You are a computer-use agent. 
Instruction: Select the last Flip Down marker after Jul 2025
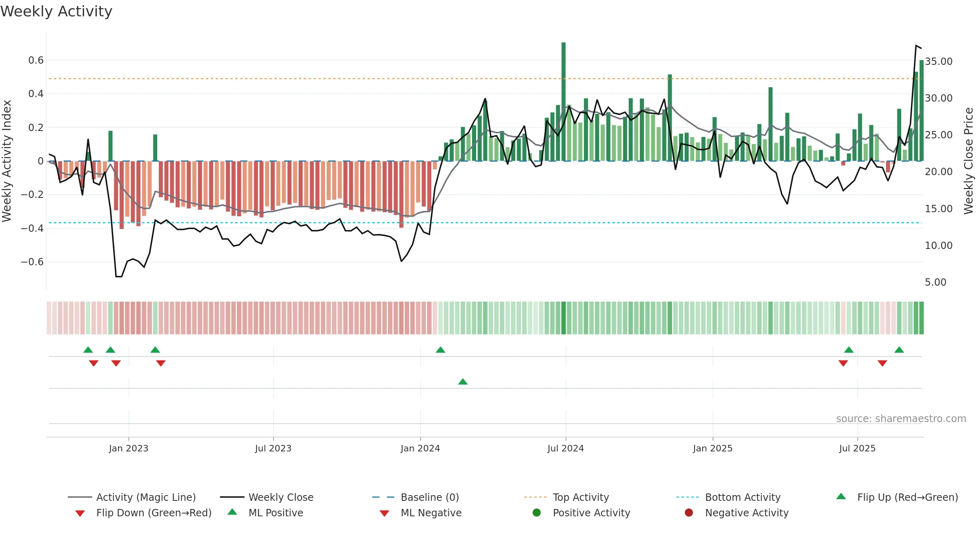882,363
